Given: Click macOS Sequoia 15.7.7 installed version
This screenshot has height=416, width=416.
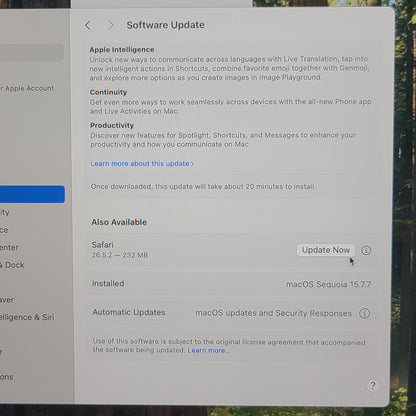Looking at the screenshot, I should pyautogui.click(x=328, y=284).
